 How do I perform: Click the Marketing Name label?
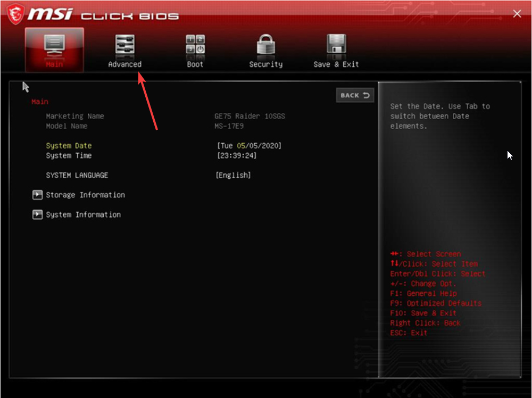click(75, 117)
